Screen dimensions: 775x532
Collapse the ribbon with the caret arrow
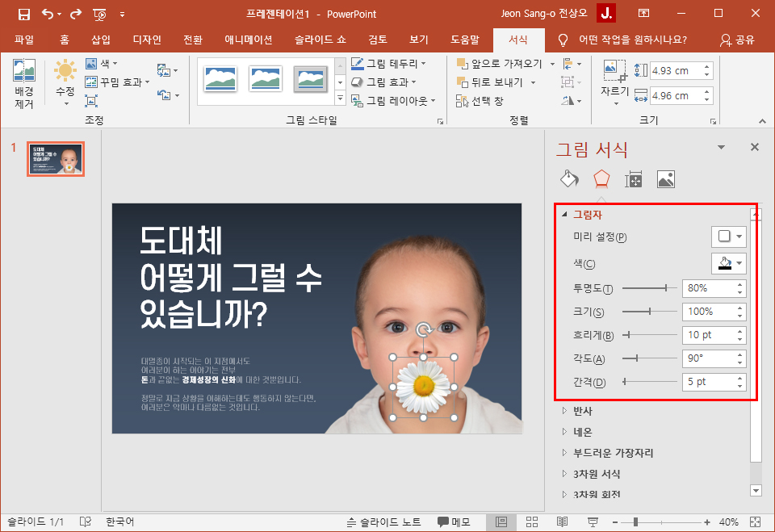762,121
